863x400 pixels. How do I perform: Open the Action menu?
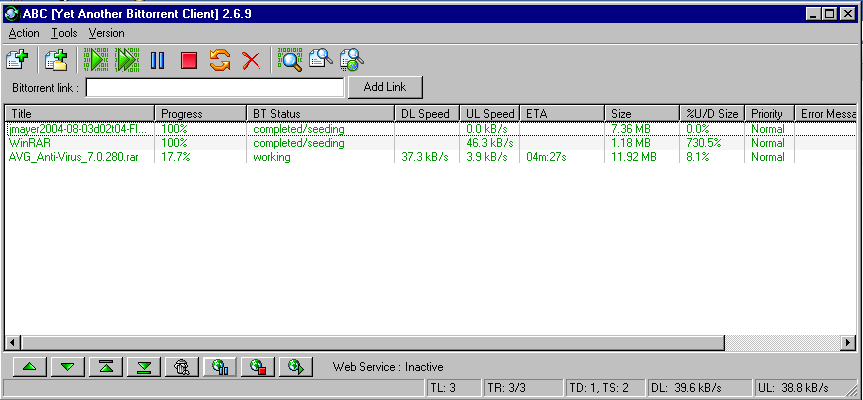pos(24,33)
